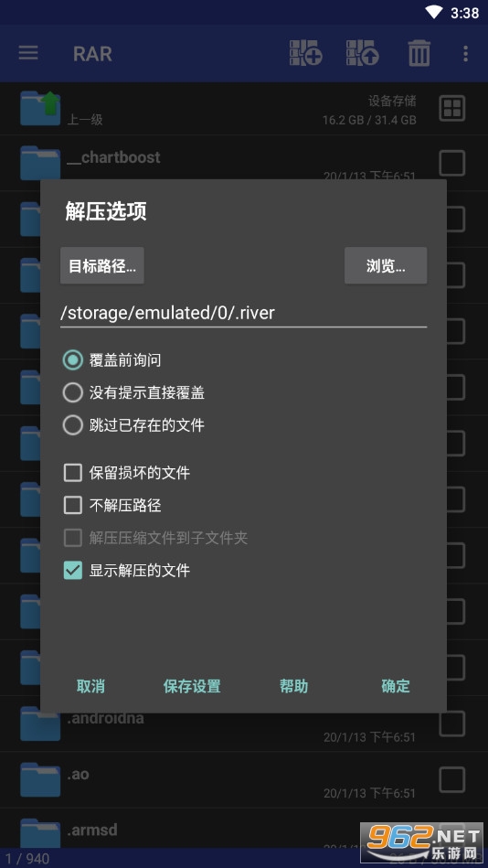This screenshot has height=868, width=488.
Task: Tap the add files to archive icon
Action: tap(306, 53)
